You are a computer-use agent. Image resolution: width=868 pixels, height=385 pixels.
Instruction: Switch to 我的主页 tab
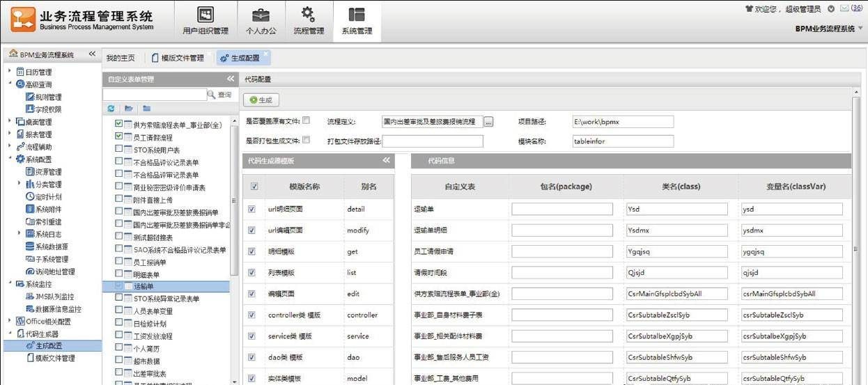[121, 58]
